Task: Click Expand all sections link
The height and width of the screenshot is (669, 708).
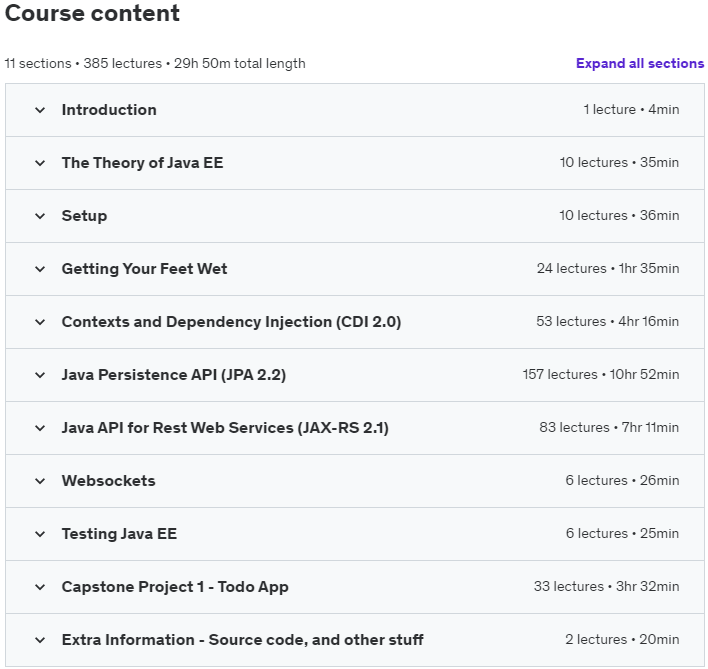Action: click(640, 64)
